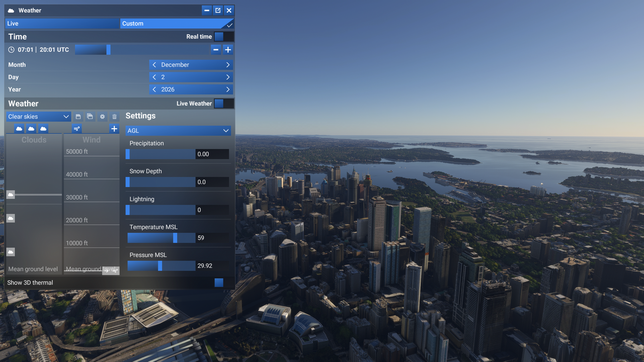Open the Clear skies preset dropdown
The width and height of the screenshot is (644, 362).
(39, 117)
